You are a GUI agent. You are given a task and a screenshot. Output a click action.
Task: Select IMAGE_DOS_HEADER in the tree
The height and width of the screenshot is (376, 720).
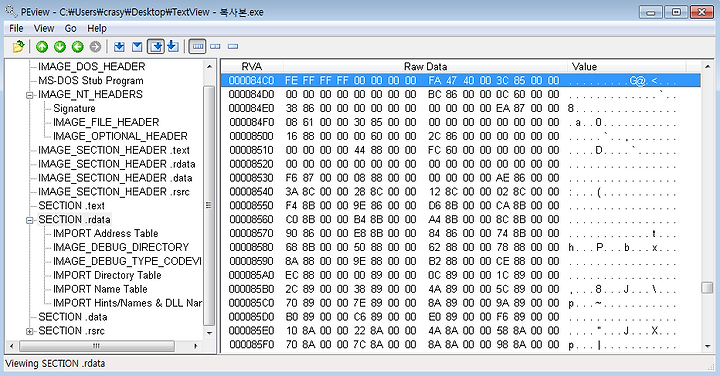[91, 67]
